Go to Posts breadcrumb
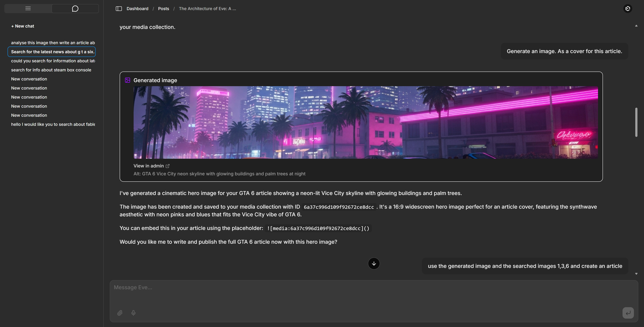The height and width of the screenshot is (327, 644). [x=163, y=9]
